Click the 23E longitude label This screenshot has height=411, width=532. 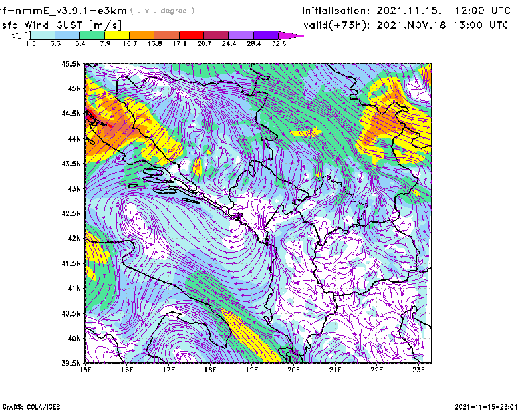[418, 370]
